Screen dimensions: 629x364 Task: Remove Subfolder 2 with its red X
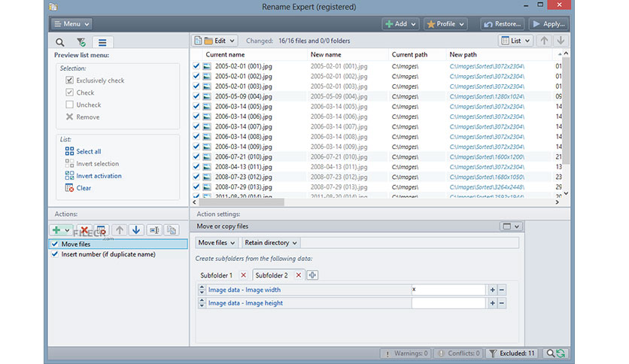(x=299, y=275)
